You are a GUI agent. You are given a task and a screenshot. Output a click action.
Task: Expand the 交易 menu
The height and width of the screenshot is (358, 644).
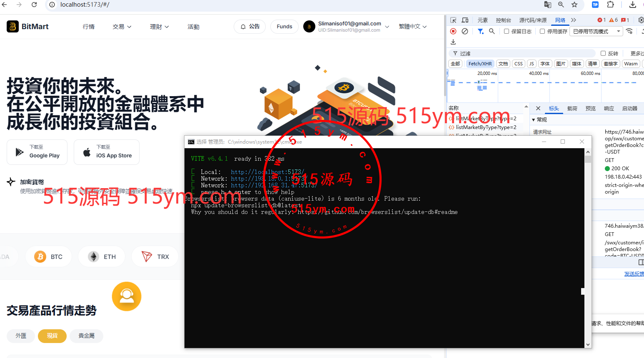pyautogui.click(x=122, y=27)
